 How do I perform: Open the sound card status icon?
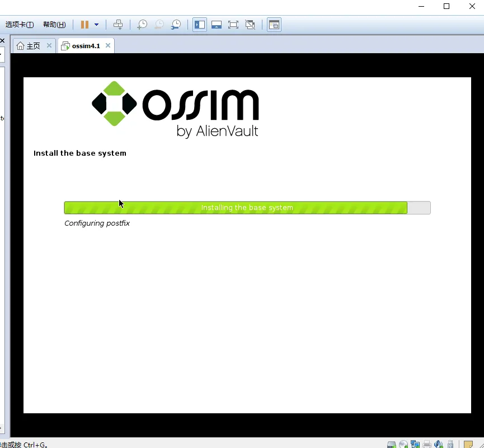[439, 445]
